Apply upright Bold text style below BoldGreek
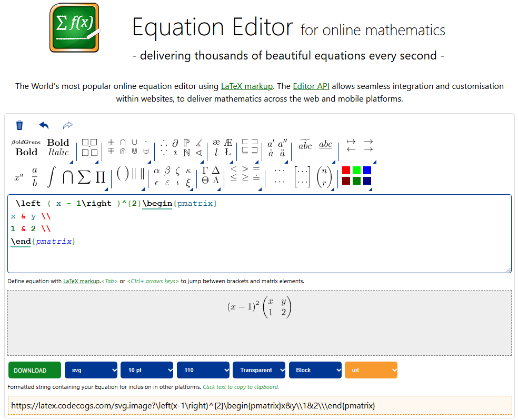Image resolution: width=518 pixels, height=420 pixels. [x=26, y=152]
